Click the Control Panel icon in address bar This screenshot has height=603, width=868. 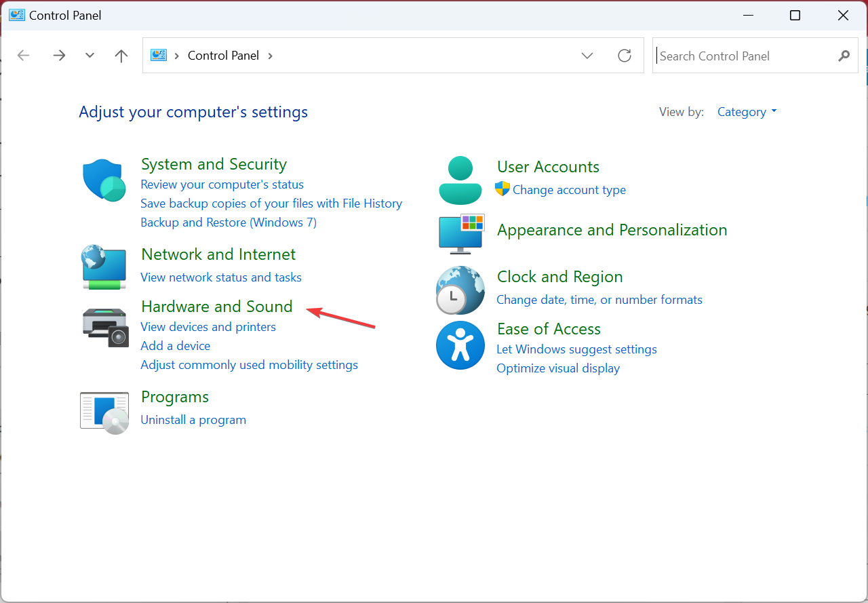coord(159,56)
